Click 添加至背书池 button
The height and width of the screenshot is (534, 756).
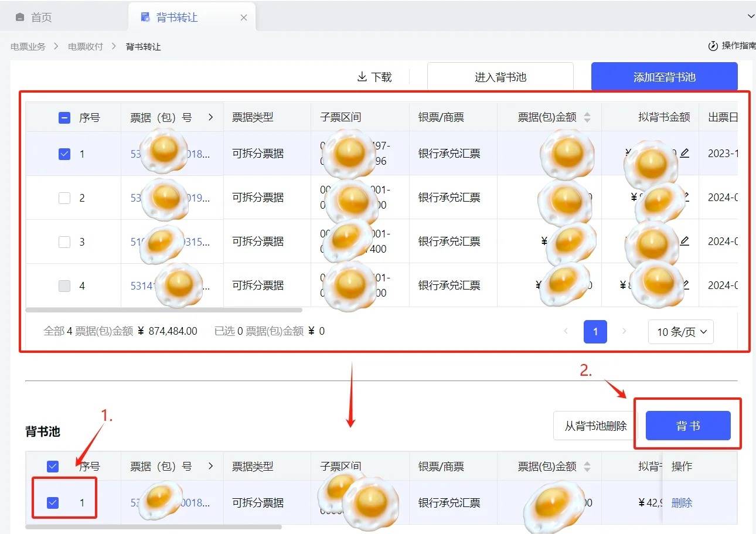[664, 77]
